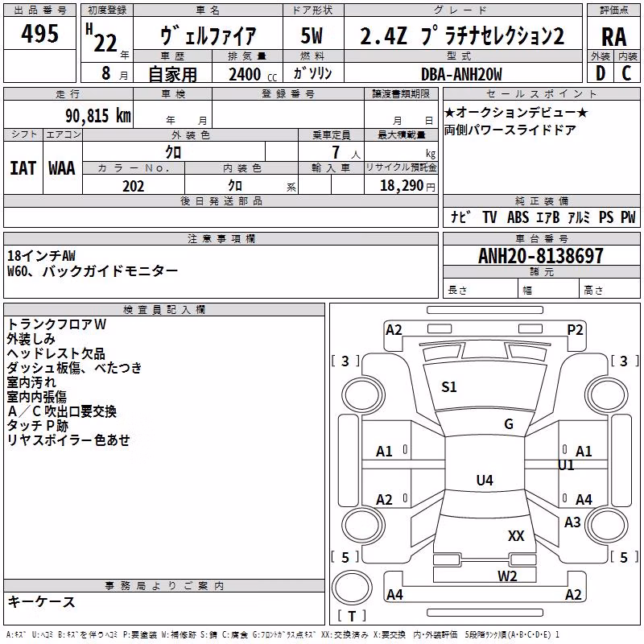The width and height of the screenshot is (644, 644).
Task: Click inspector note リヤスポイラー色あせ
Action: pos(68,440)
